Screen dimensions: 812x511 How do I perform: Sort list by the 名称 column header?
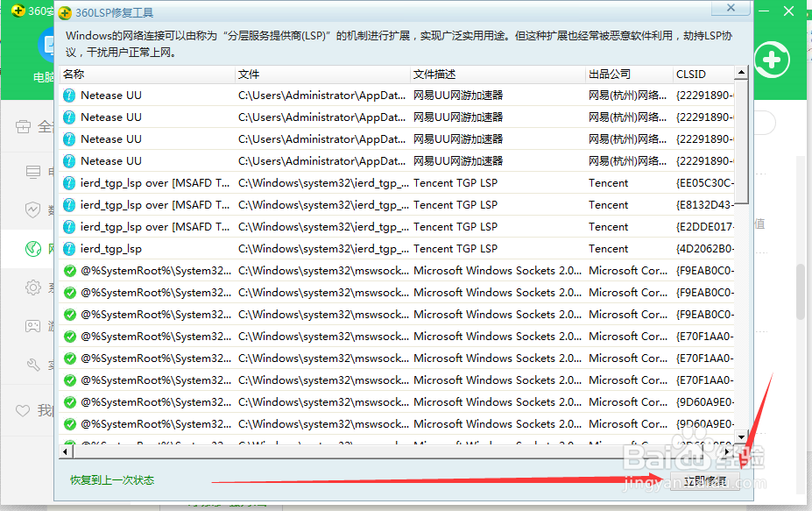click(147, 75)
